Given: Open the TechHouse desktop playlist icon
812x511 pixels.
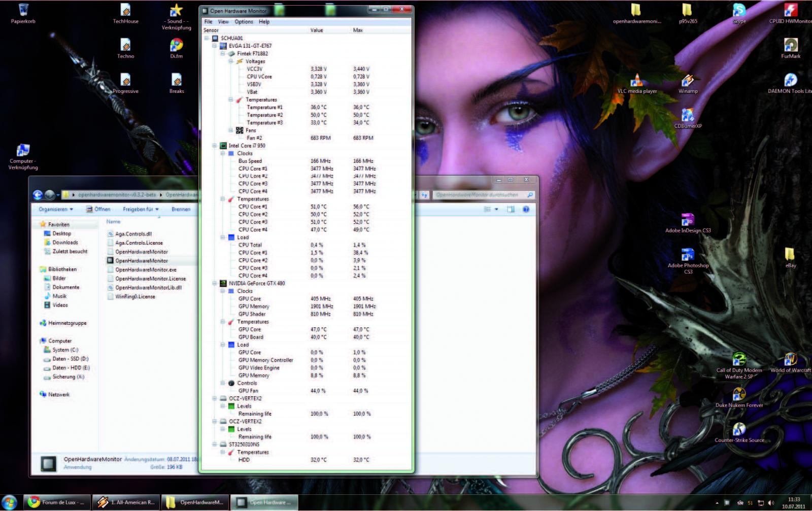Looking at the screenshot, I should [125, 14].
